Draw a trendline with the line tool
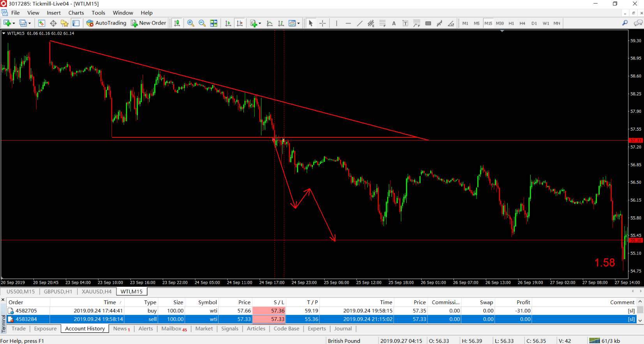The height and width of the screenshot is (344, 644). pos(360,23)
